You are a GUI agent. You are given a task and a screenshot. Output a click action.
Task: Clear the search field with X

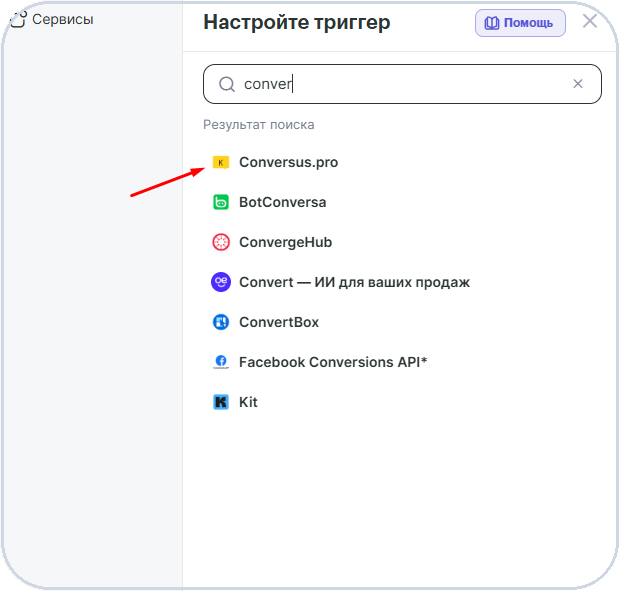pos(578,84)
